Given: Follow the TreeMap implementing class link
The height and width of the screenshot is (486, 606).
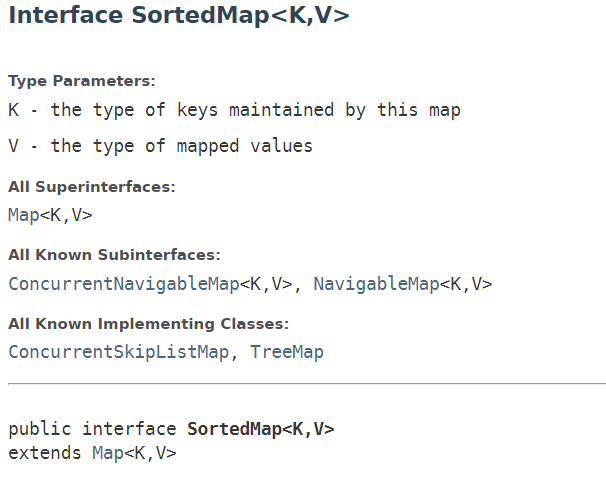Looking at the screenshot, I should click(x=287, y=352).
